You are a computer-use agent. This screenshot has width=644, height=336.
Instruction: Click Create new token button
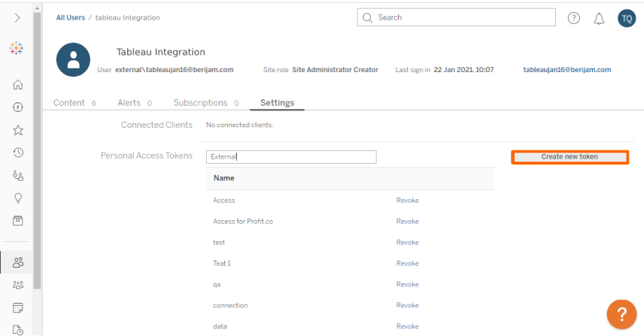(570, 156)
